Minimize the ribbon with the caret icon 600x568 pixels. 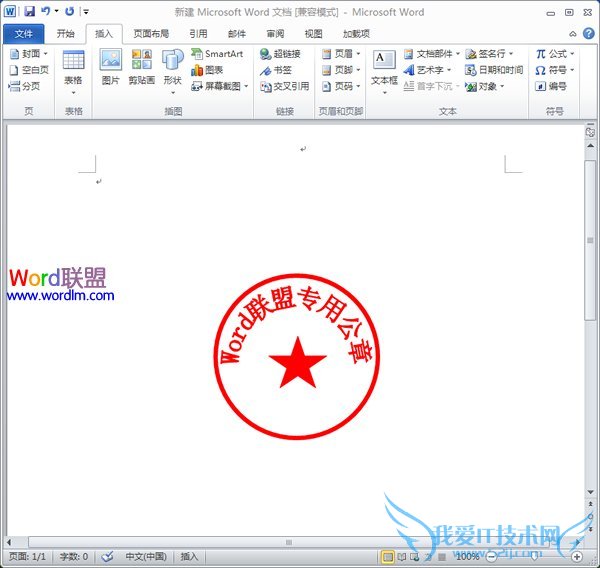tap(572, 34)
